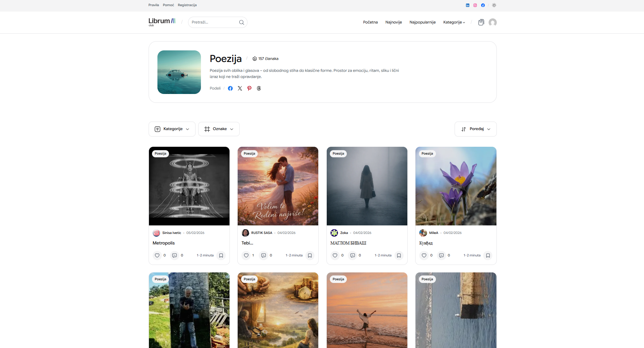644x348 pixels.
Task: Share Poezija category on Facebook
Action: coord(230,89)
